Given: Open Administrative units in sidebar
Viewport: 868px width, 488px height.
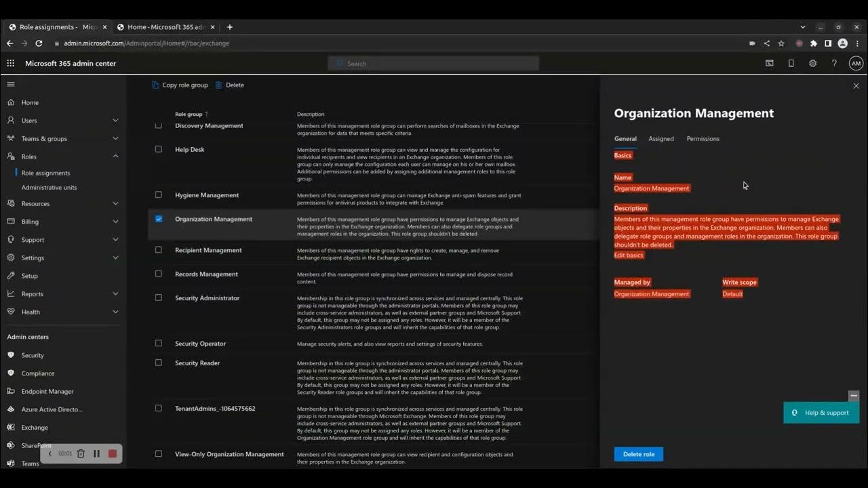Looking at the screenshot, I should pos(49,187).
